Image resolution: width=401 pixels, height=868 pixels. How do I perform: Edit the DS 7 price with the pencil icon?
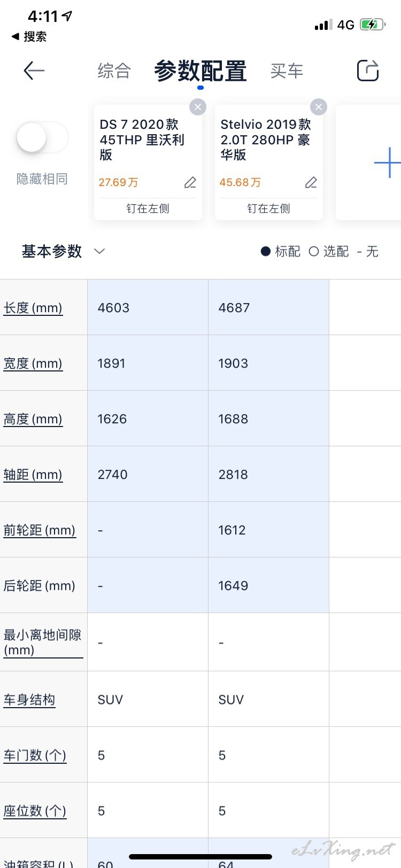[190, 183]
